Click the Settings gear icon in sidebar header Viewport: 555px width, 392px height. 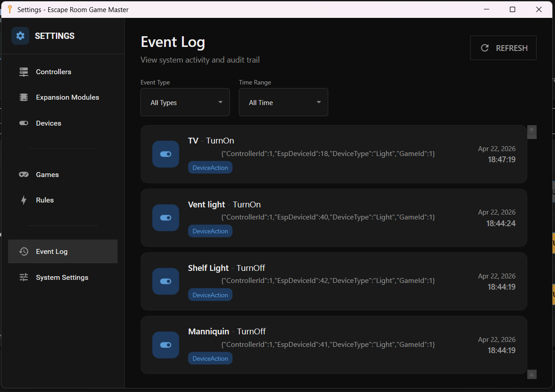pos(20,36)
